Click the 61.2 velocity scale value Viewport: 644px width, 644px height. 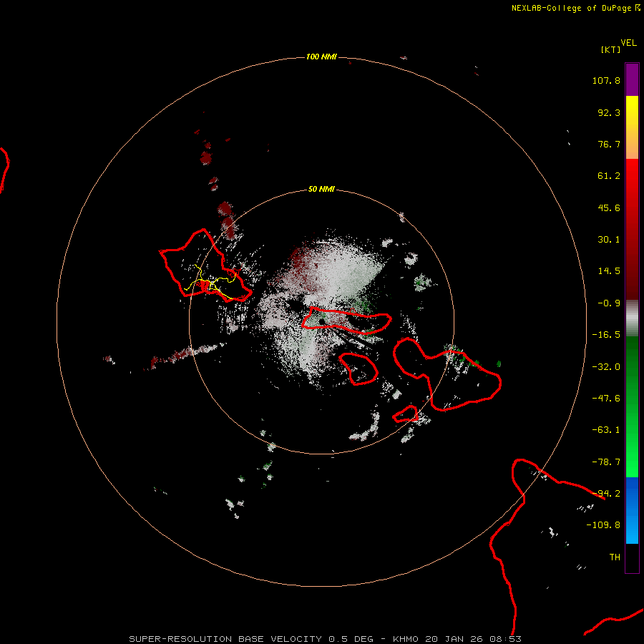tap(609, 176)
